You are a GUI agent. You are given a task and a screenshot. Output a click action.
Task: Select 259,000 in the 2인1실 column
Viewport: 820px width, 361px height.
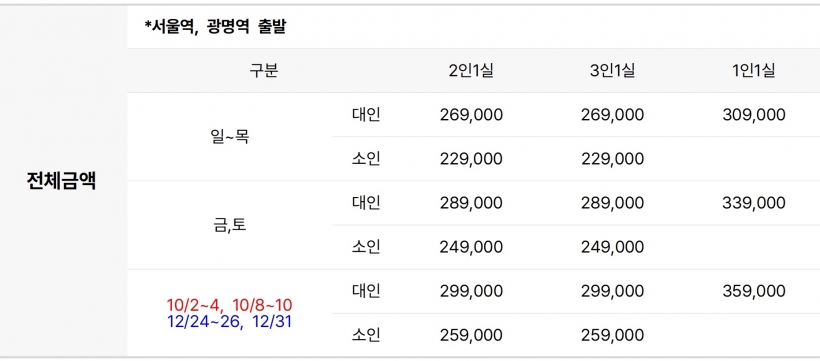[471, 335]
